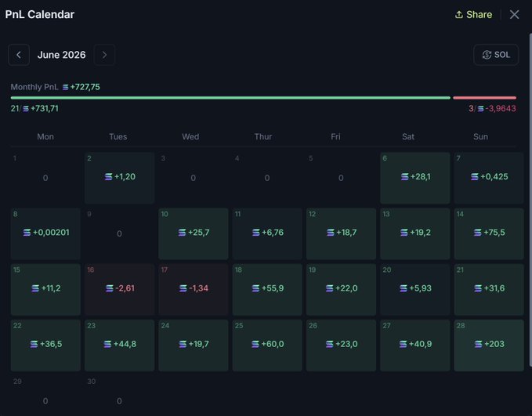Select June 24 cell showing +19,7
This screenshot has width=532, height=416.
point(194,345)
